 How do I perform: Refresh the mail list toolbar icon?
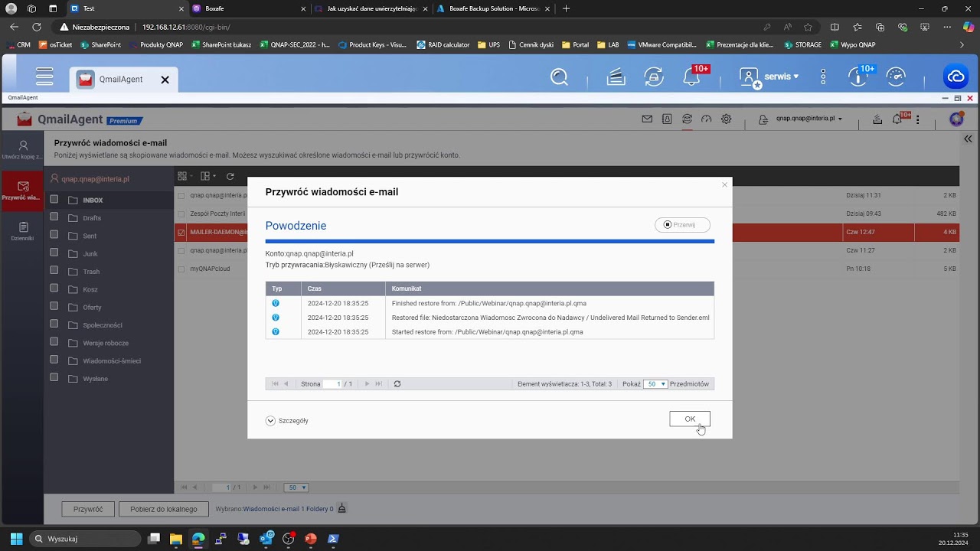[x=230, y=176]
